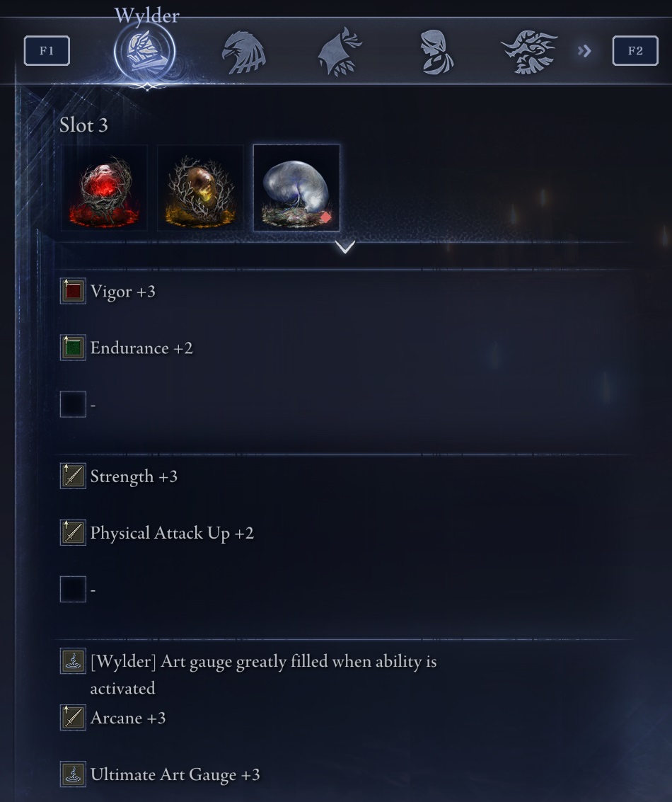
Task: Click the Ultimate Art Gauge +3 icon
Action: (73, 774)
